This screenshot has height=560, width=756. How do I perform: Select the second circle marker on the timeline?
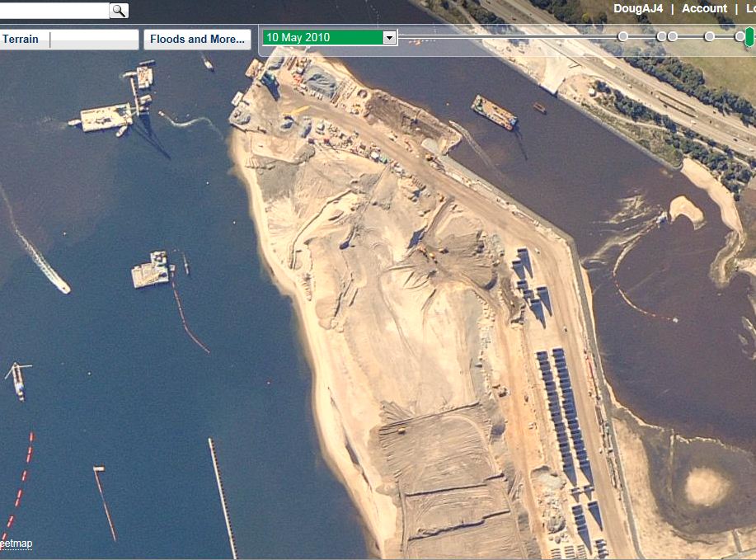point(661,36)
